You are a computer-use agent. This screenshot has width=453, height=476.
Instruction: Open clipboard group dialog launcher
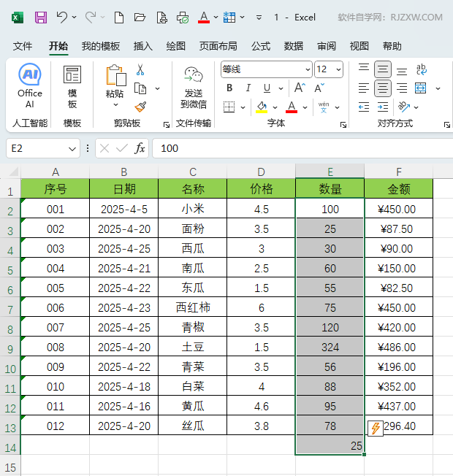167,125
